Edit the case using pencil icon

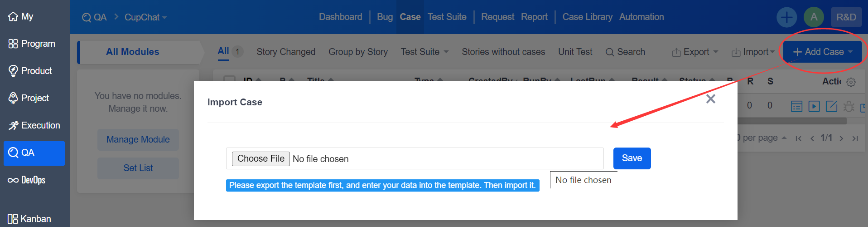[x=831, y=106]
